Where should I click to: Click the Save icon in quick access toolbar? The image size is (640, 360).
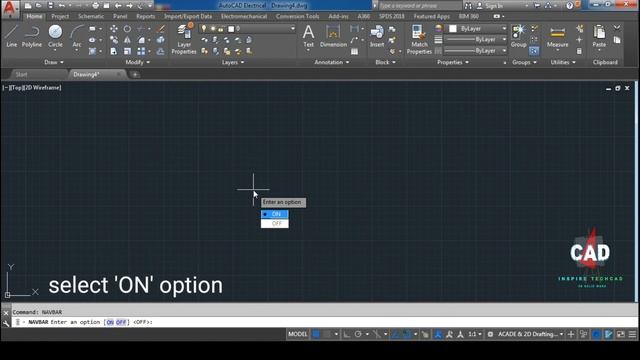pyautogui.click(x=50, y=6)
